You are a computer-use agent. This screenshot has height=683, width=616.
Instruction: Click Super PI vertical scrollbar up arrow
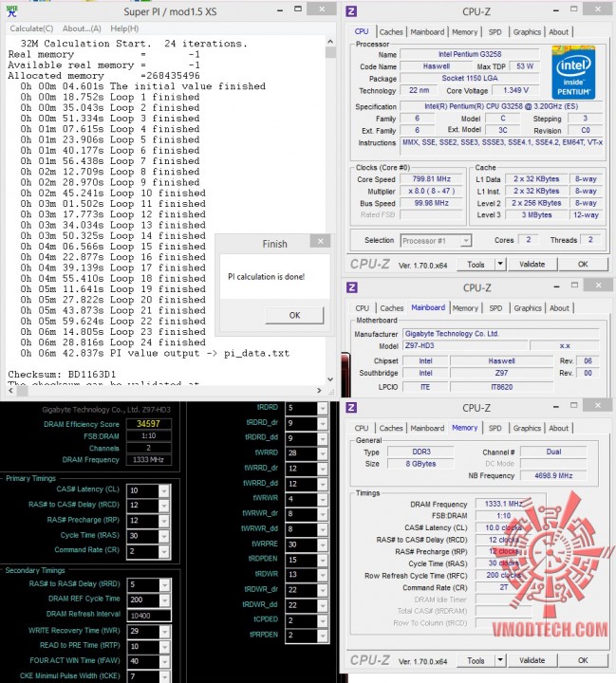330,42
